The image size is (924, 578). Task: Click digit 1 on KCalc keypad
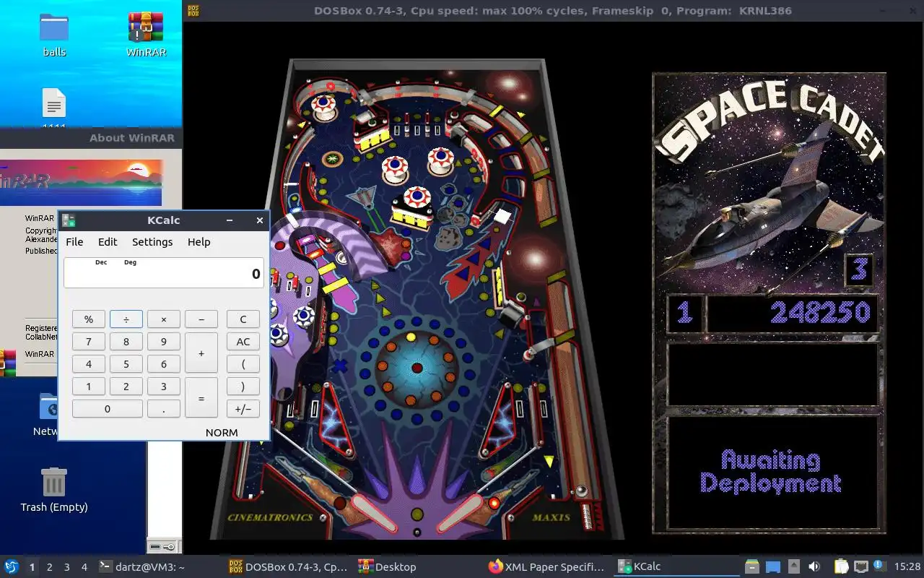89,386
